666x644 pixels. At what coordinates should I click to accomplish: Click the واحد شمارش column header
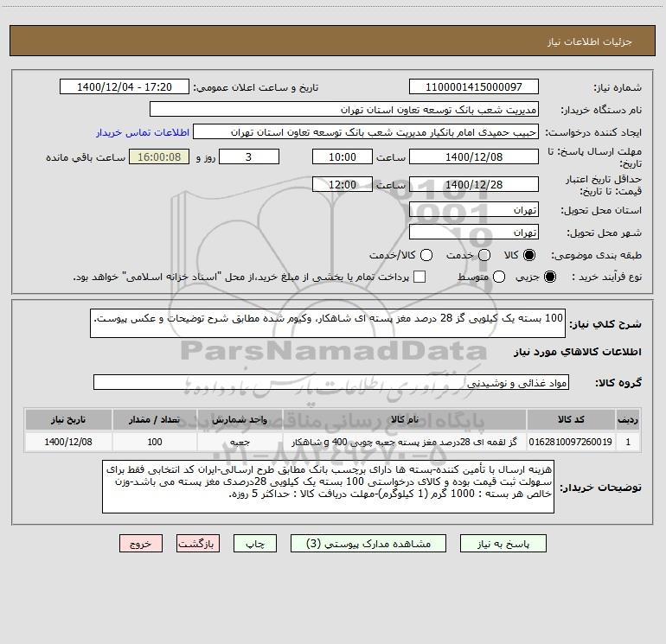(x=240, y=419)
